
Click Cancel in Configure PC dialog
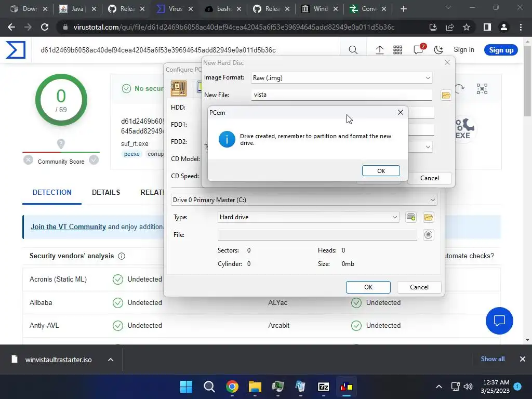[x=419, y=287]
